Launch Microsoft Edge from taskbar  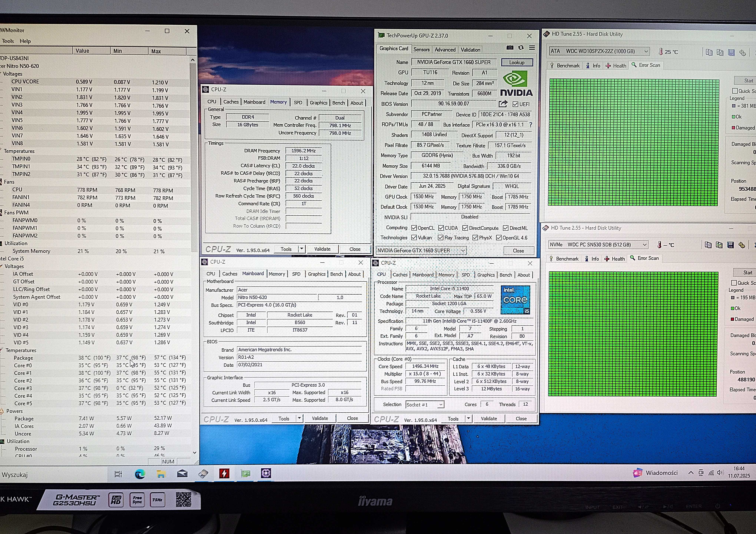(x=140, y=474)
